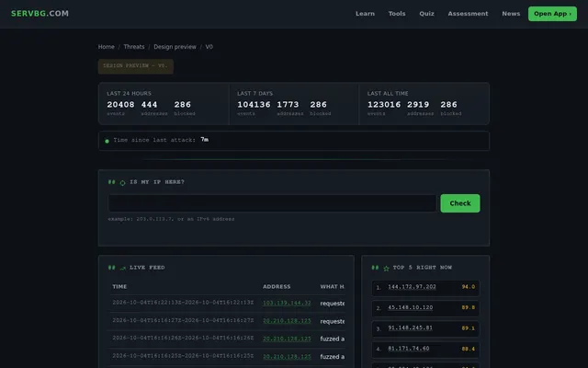Click the LAST ALL TIME label
588x368 pixels.
pos(388,94)
